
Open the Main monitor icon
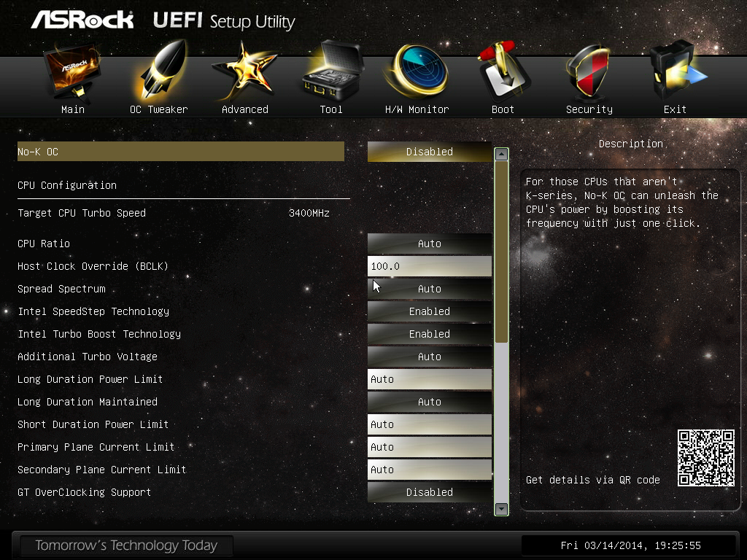coord(72,72)
